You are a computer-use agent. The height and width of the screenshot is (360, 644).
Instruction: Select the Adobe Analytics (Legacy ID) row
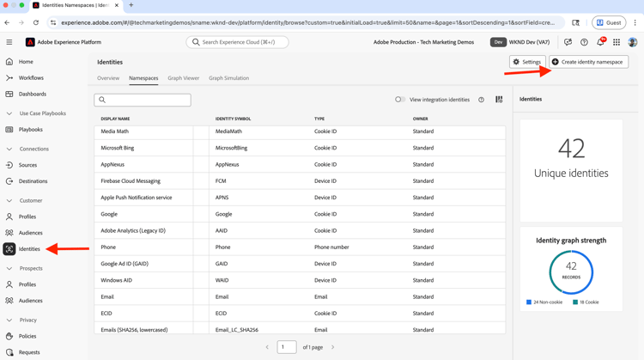click(300, 230)
